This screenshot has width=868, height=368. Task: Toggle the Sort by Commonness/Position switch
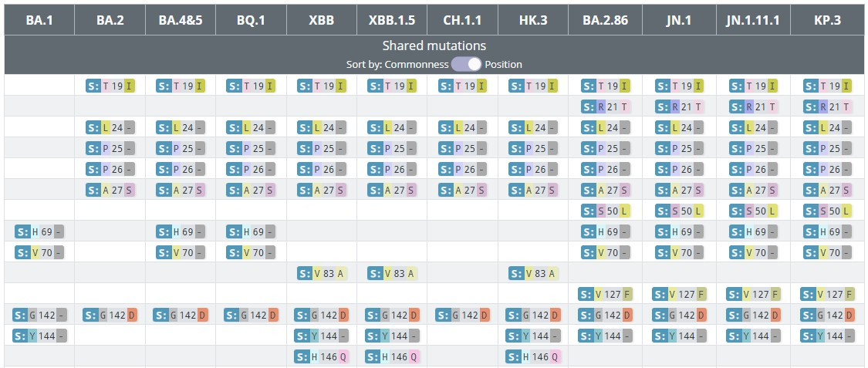point(466,64)
